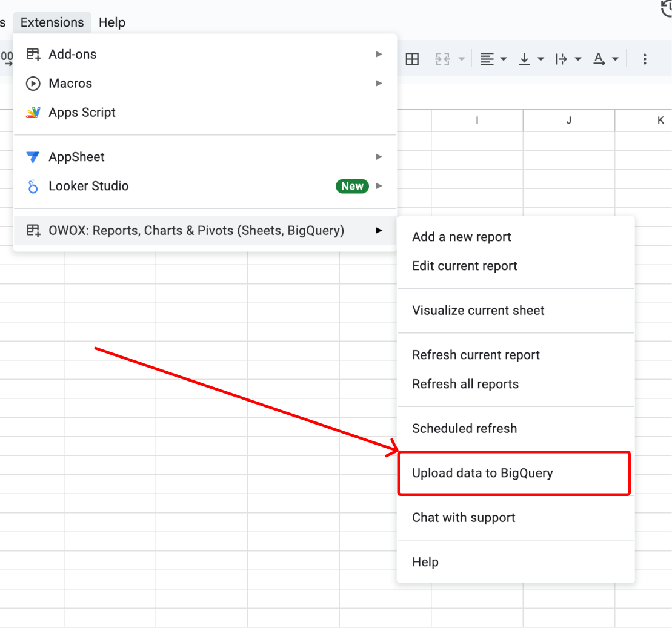Screen dimensions: 672x628
Task: Open Chat with support
Action: pyautogui.click(x=516, y=518)
